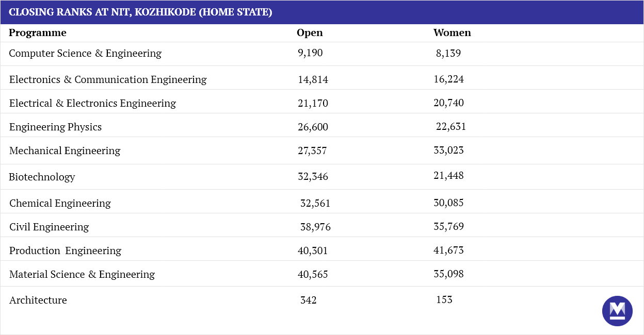This screenshot has height=335, width=644.
Task: Select 'Chemical Engineering' row label
Action: [x=60, y=204]
